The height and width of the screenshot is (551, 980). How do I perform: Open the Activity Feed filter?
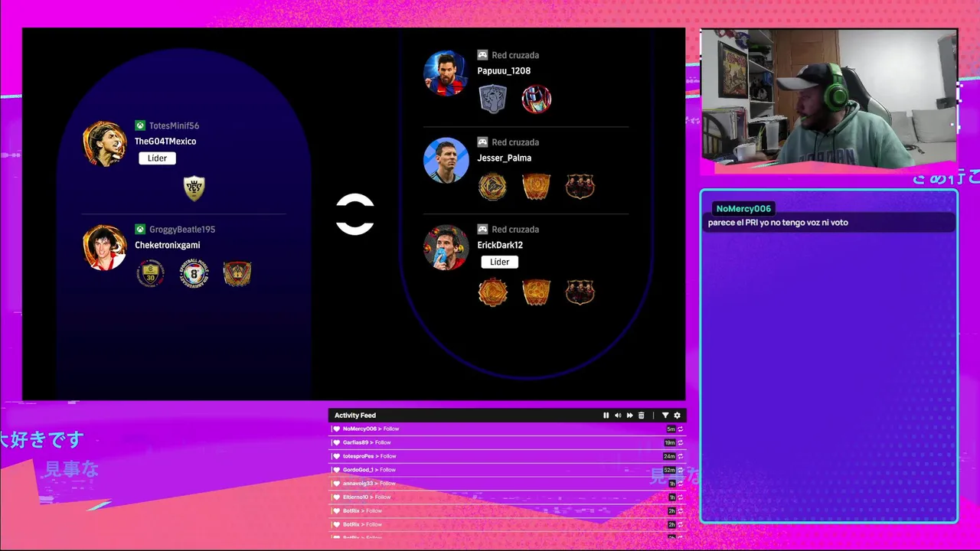665,416
